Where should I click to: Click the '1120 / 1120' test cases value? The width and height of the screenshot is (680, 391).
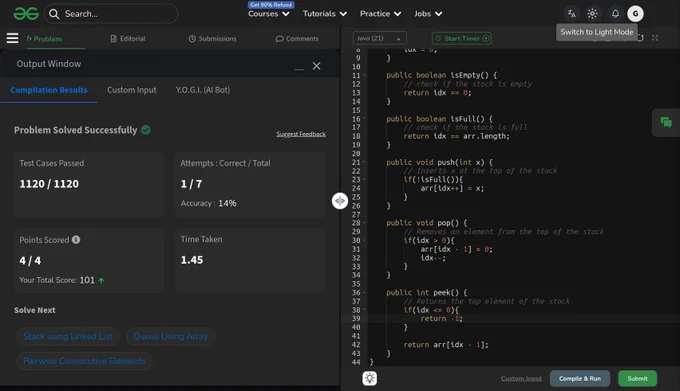[49, 184]
